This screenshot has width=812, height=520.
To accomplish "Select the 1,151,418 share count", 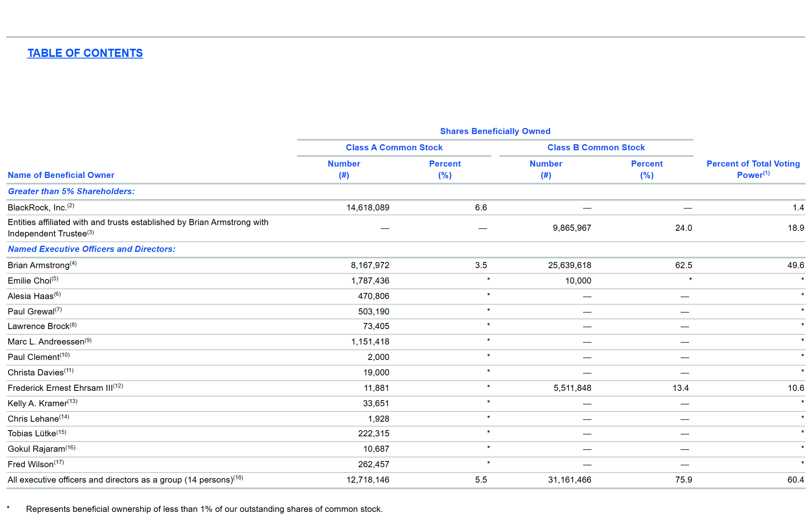I will click(x=370, y=342).
